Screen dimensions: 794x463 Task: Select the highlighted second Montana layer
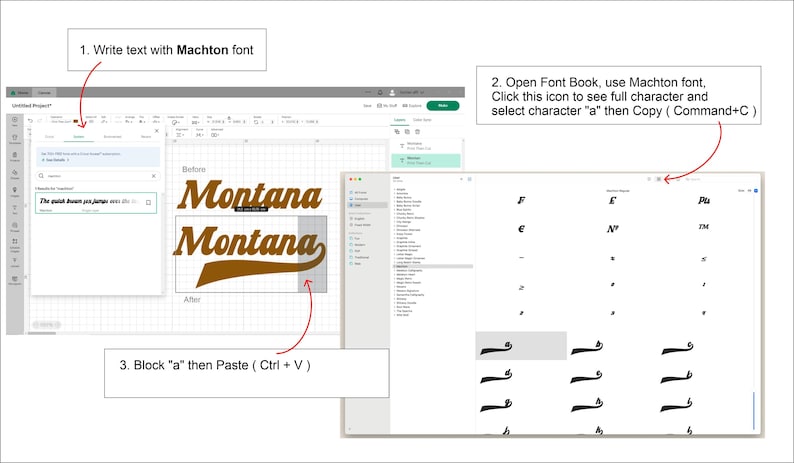pos(426,161)
